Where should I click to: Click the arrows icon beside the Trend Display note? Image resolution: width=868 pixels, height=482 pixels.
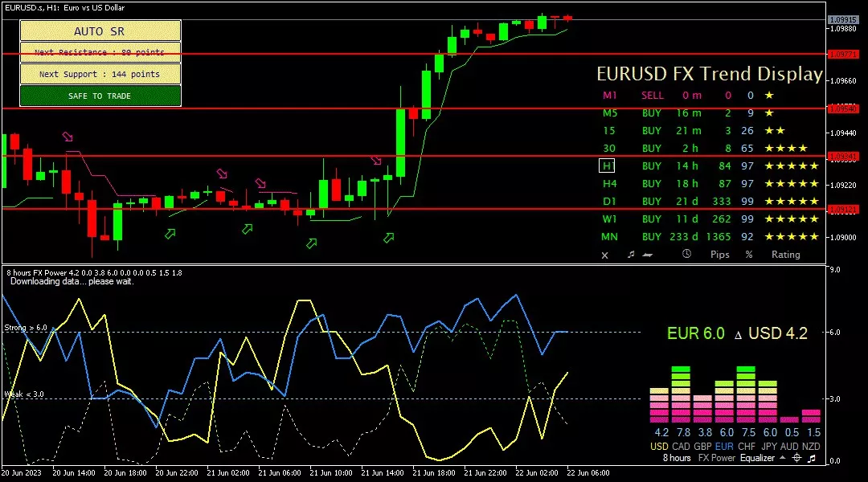point(648,255)
